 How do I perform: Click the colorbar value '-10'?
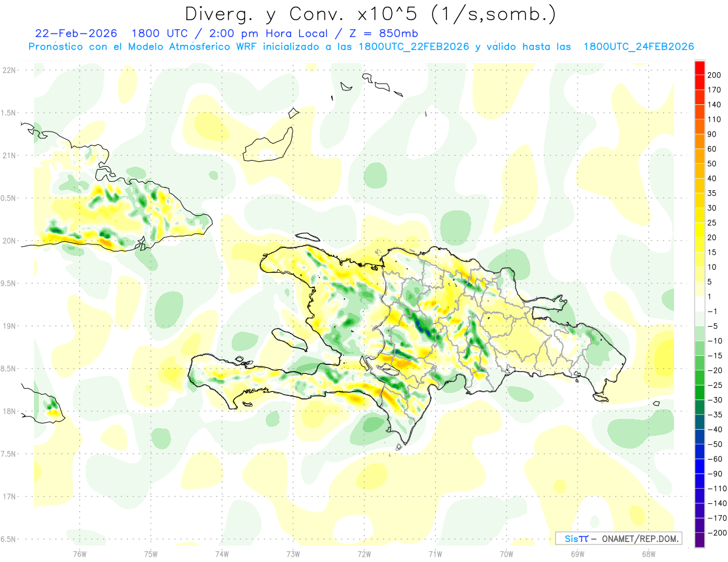716,341
